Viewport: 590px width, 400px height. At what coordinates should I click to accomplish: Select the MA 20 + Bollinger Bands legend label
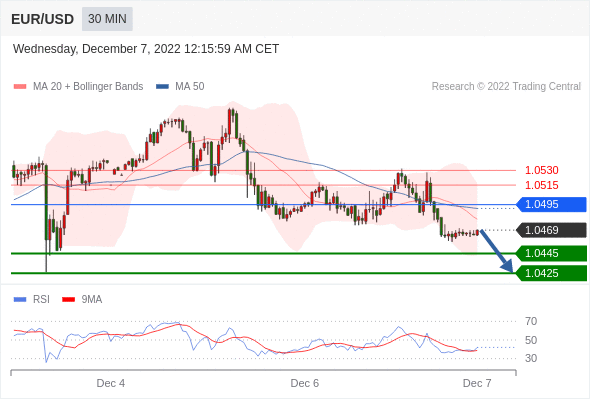[x=88, y=87]
